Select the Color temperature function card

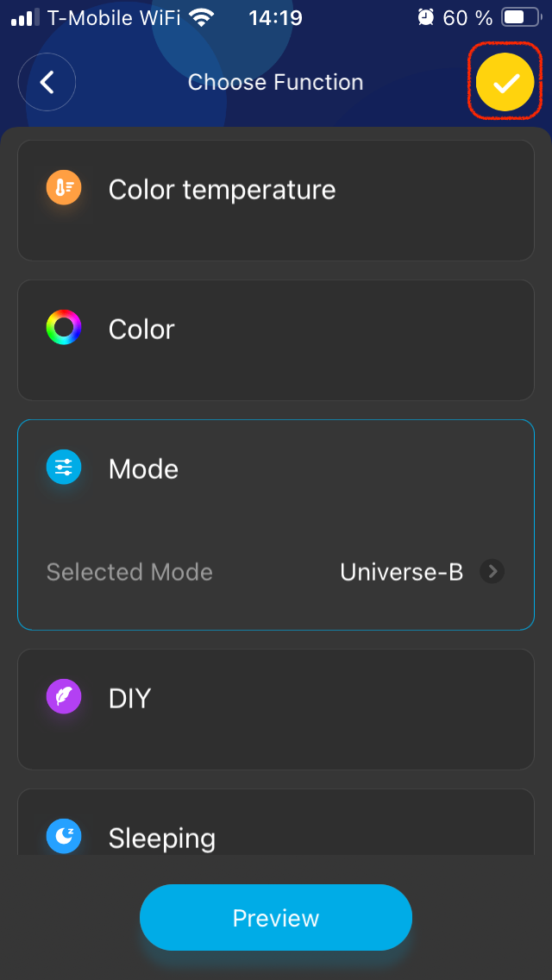click(x=276, y=200)
